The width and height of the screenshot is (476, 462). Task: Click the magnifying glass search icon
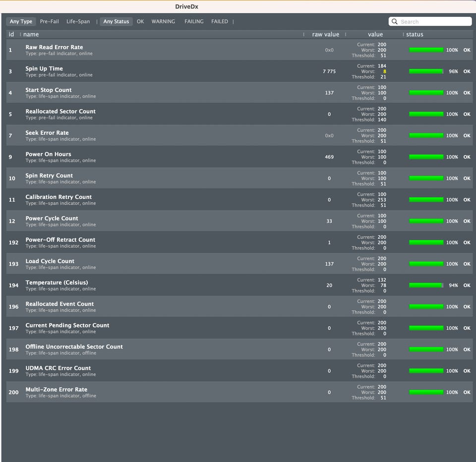(x=394, y=21)
